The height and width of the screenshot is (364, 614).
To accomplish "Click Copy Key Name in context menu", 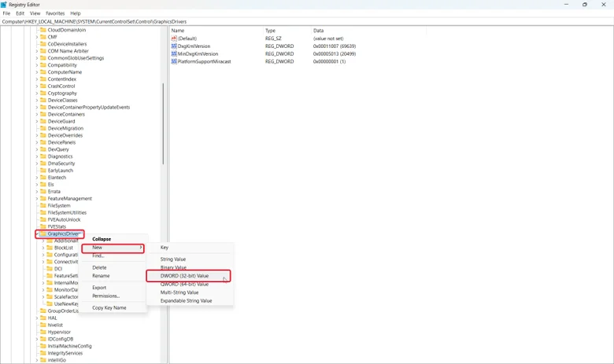I will pos(109,307).
